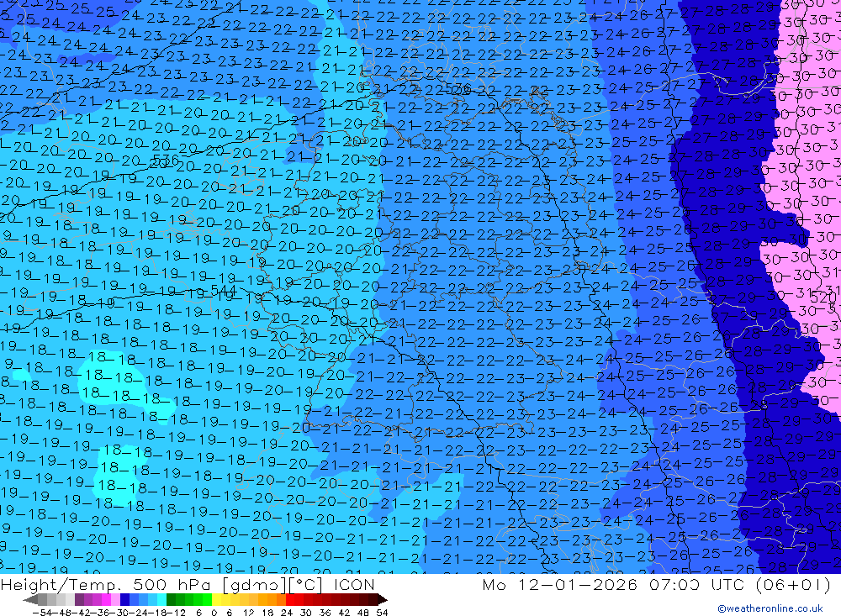Click the 536 contour line label
Screen dimensions: 841x616
click(166, 161)
